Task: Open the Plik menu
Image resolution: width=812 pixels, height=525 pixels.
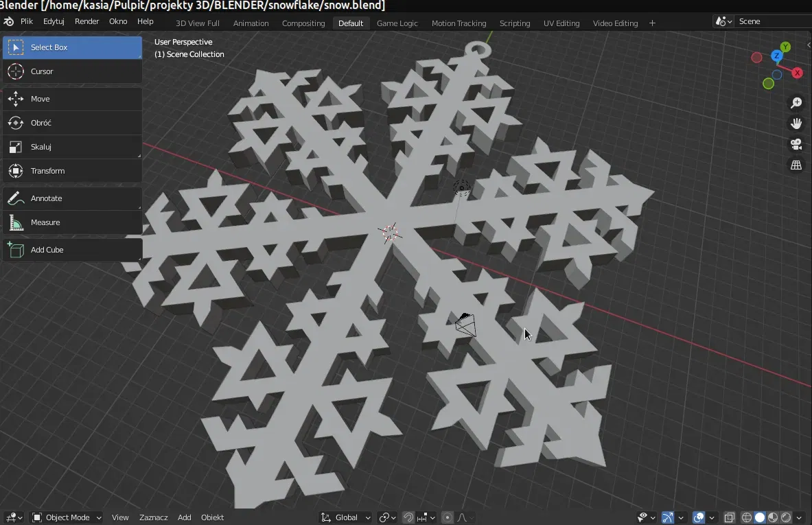Action: (26, 21)
